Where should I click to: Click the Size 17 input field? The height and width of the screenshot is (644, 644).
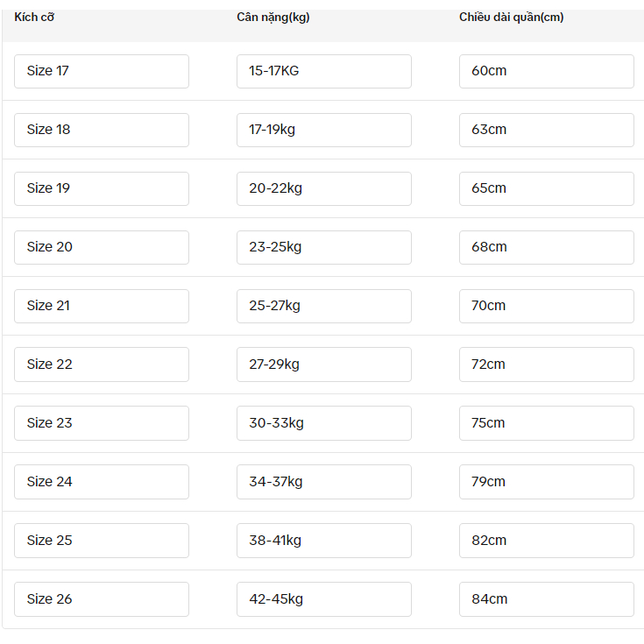[102, 71]
